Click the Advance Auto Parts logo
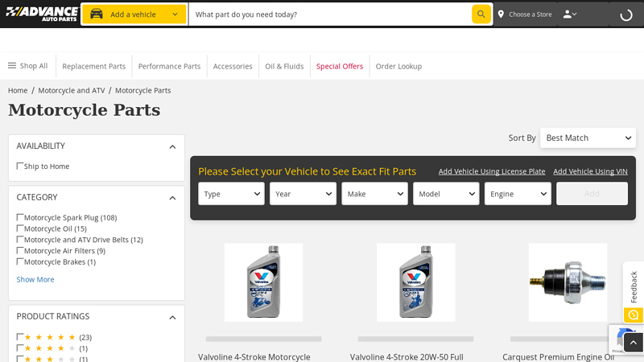 42,14
